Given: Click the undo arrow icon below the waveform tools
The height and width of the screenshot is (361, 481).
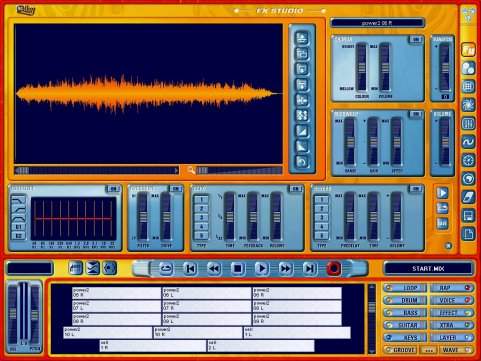Looking at the screenshot, I should click(x=302, y=162).
